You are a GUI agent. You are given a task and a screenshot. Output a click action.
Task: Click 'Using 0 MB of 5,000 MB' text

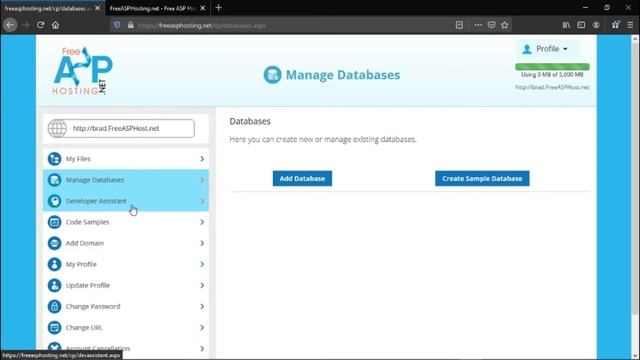click(552, 75)
